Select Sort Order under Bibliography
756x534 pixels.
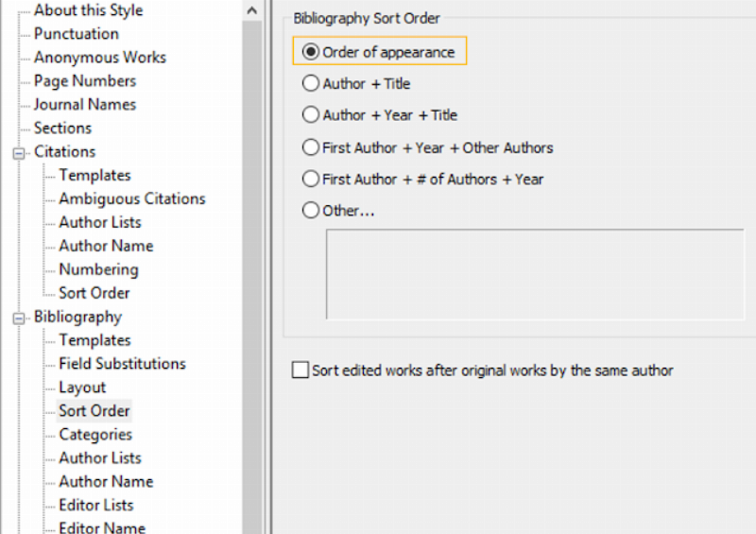point(94,411)
